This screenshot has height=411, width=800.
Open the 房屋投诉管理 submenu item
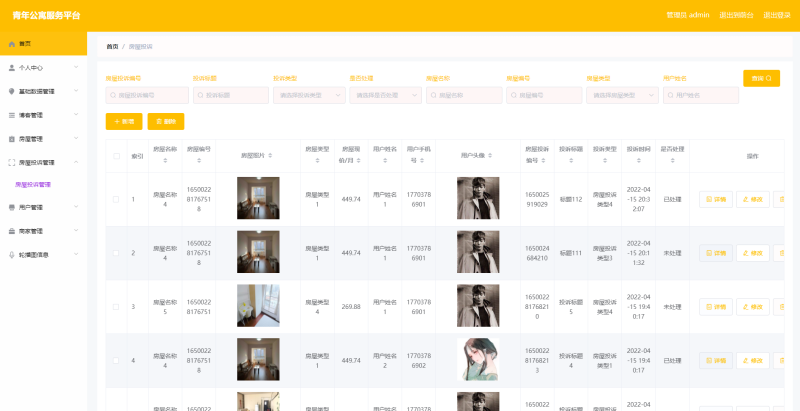(33, 184)
